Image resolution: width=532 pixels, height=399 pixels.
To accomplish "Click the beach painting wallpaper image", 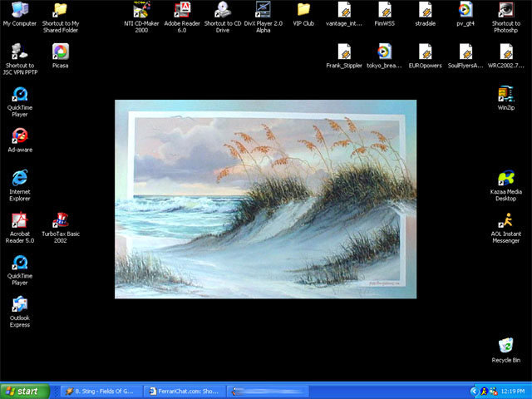I will [x=266, y=199].
